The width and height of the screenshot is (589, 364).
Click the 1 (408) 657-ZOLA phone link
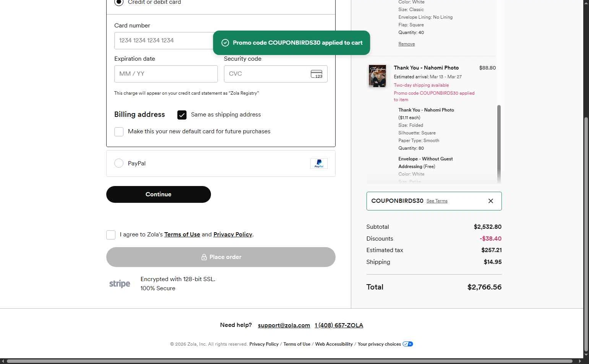point(339,325)
